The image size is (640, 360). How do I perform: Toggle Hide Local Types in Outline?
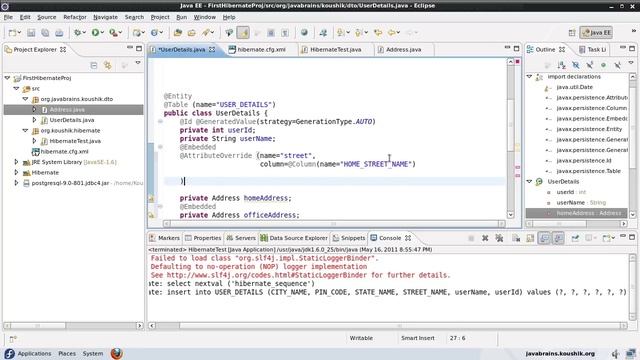coord(618,65)
